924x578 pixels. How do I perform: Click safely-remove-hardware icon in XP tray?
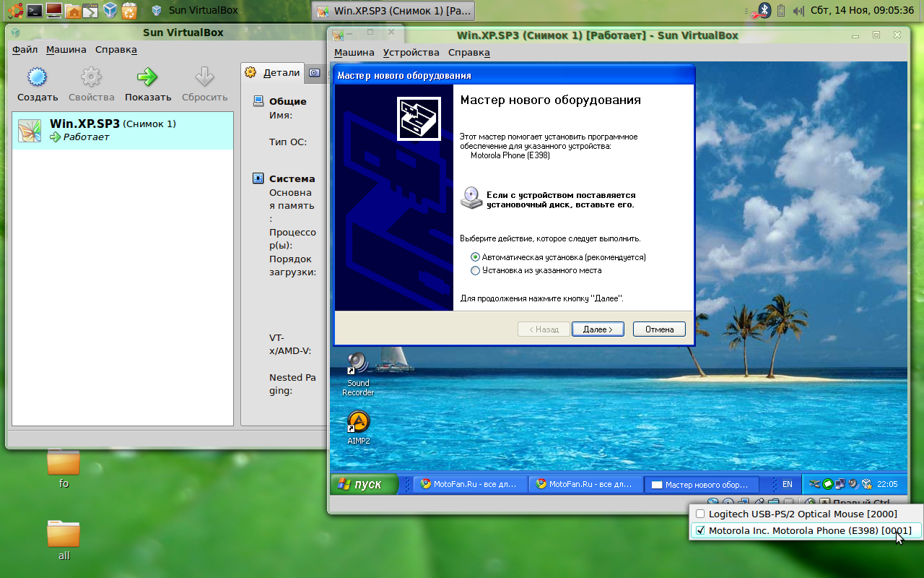pos(815,484)
